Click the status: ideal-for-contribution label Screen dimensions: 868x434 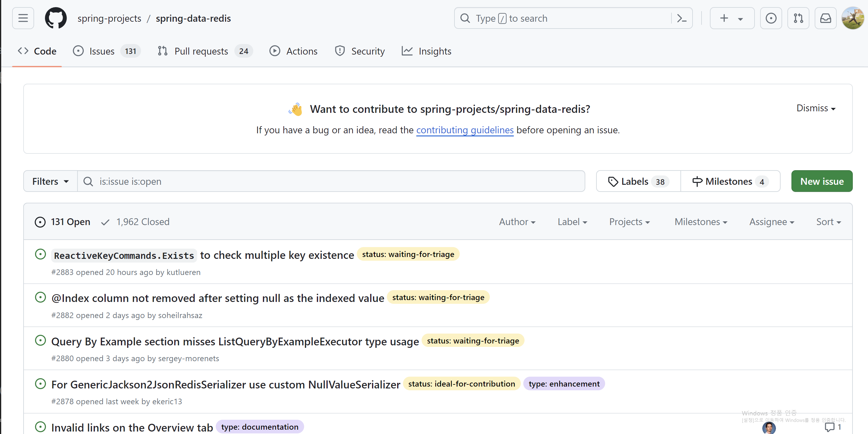(462, 384)
